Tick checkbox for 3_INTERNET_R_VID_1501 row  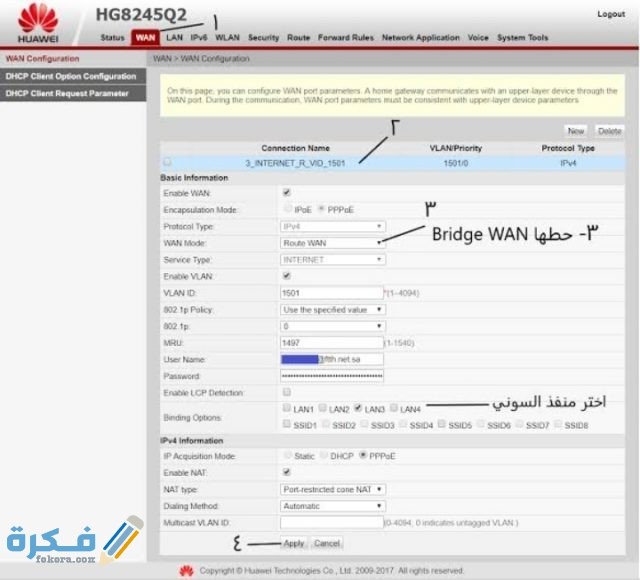point(167,162)
